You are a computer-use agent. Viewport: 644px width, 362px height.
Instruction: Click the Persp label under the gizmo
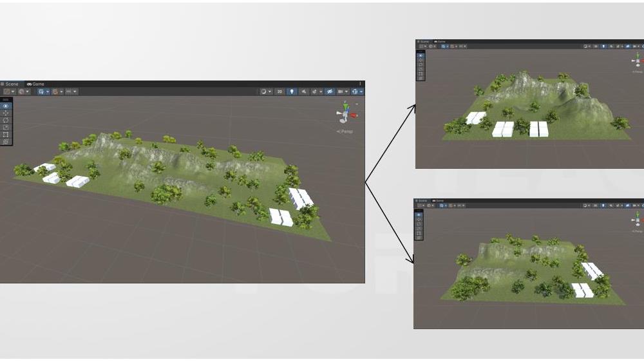point(345,131)
